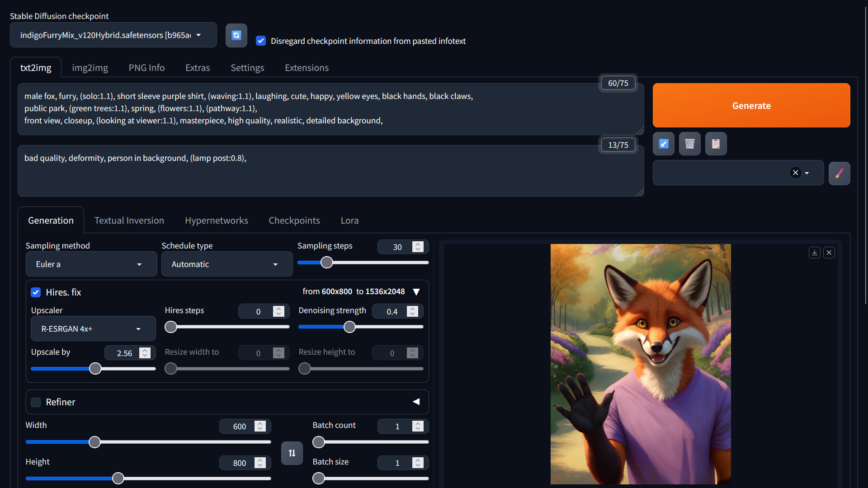Click the refresh checkpoint list icon

coord(236,35)
